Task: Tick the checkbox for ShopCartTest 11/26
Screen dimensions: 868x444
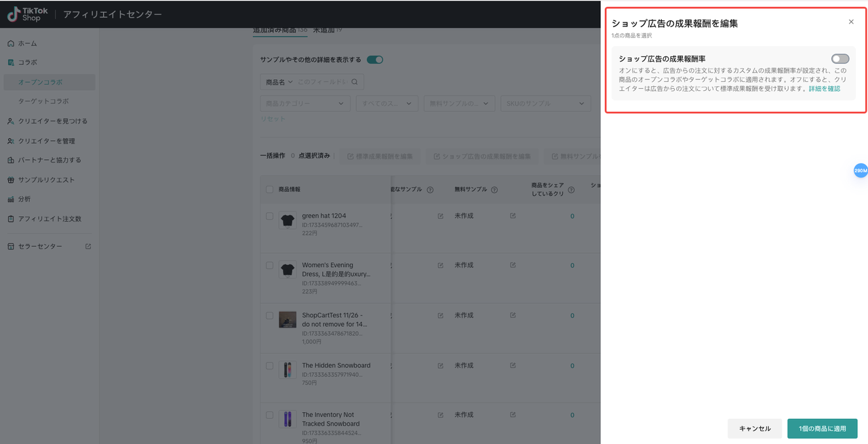Action: (269, 315)
